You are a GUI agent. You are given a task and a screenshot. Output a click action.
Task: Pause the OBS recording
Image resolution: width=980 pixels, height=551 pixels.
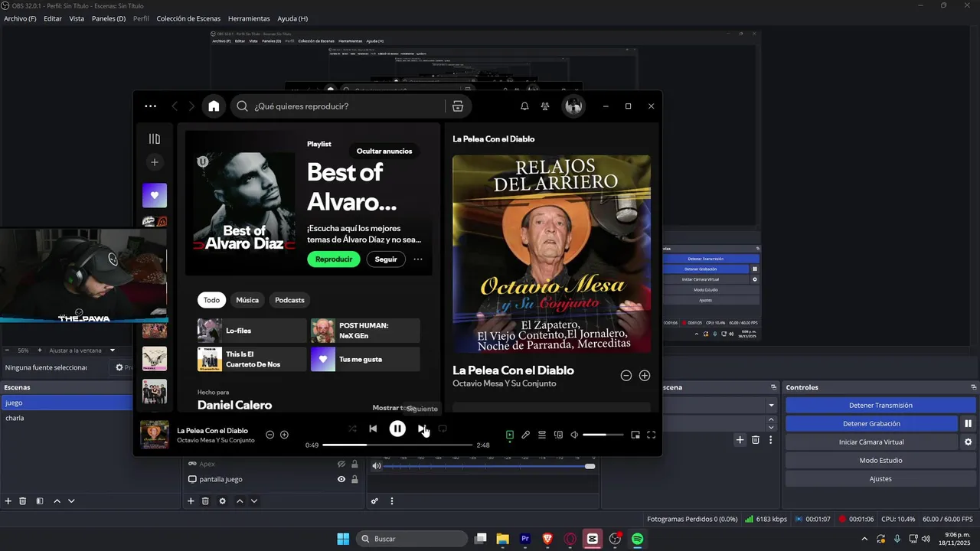[x=968, y=423]
